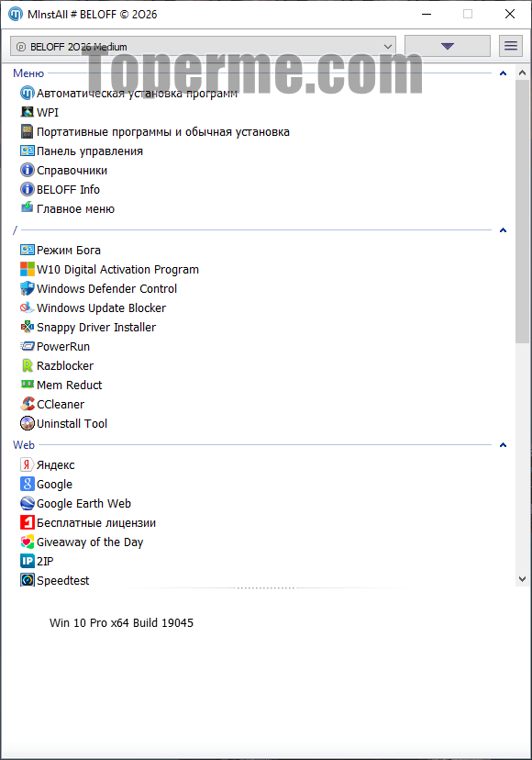Click the Яндекс icon

(x=28, y=464)
